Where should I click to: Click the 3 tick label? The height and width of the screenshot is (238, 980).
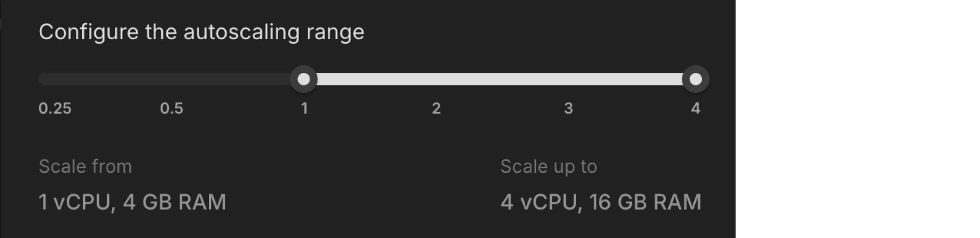[x=569, y=109]
